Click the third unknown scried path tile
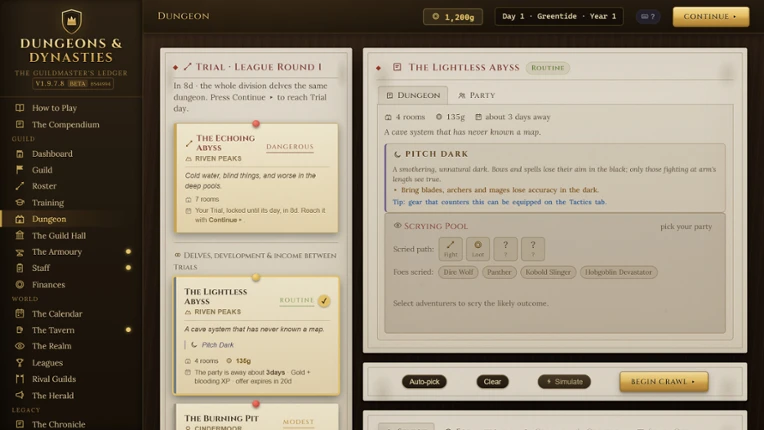The image size is (764, 430). [505, 249]
